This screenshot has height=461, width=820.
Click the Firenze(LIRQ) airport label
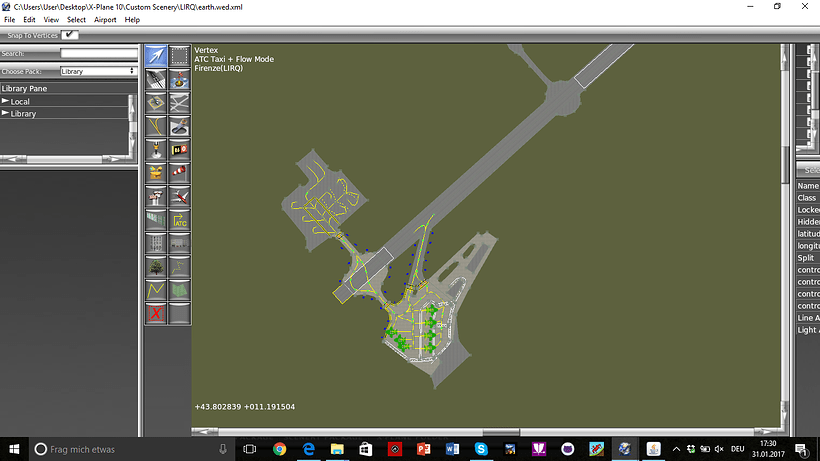tap(219, 68)
